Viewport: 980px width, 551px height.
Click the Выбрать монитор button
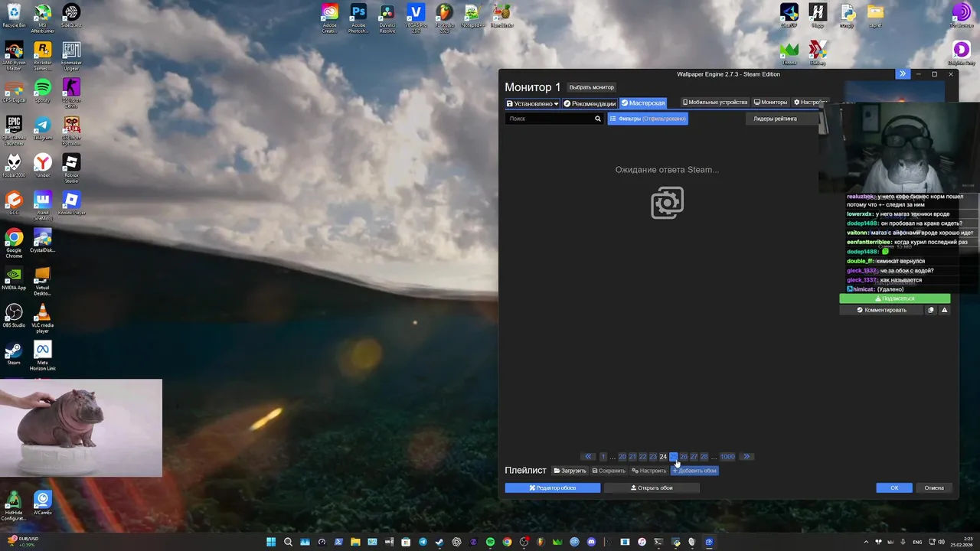tap(592, 87)
